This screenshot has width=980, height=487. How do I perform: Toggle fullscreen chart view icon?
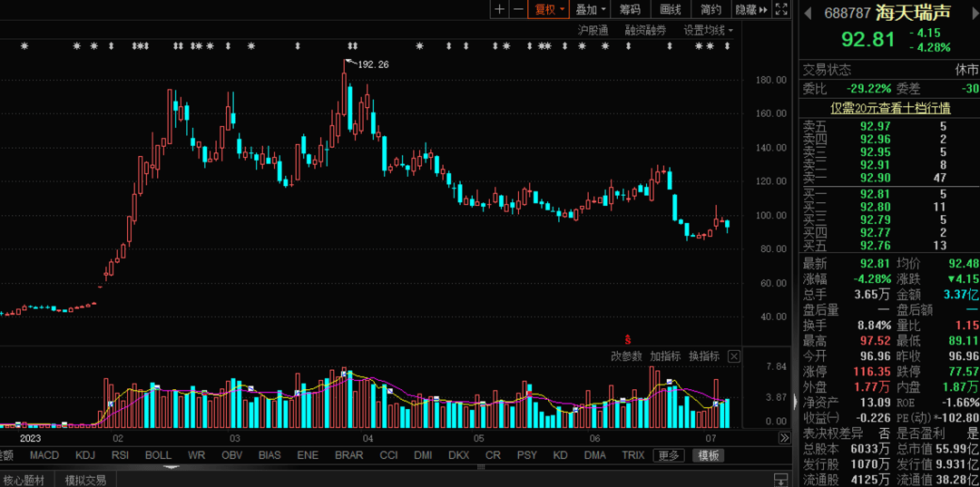click(x=782, y=9)
